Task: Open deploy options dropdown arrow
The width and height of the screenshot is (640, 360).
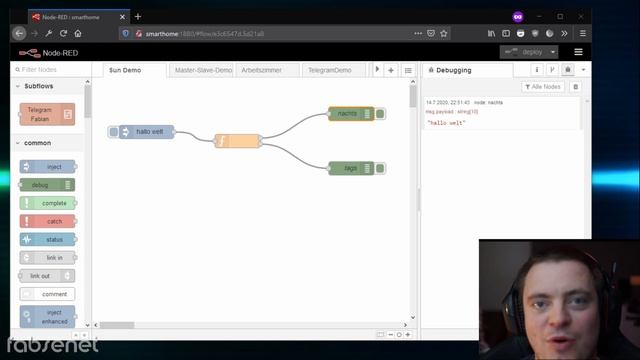Action: coord(553,52)
